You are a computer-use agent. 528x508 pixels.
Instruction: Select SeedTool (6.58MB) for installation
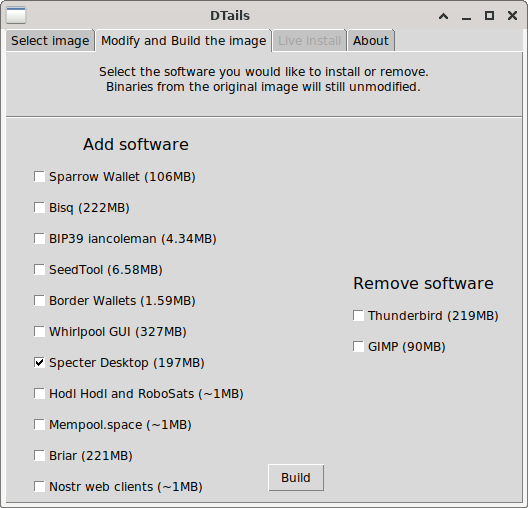pyautogui.click(x=39, y=270)
